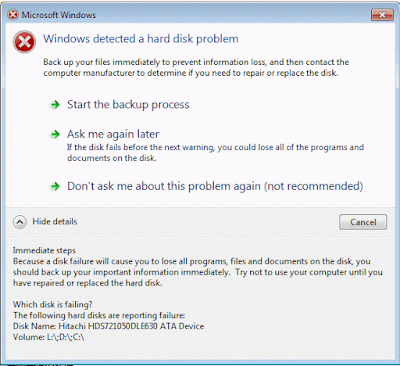This screenshot has height=366, width=400.
Task: Click the Microsoft Windows title text
Action: pos(59,15)
